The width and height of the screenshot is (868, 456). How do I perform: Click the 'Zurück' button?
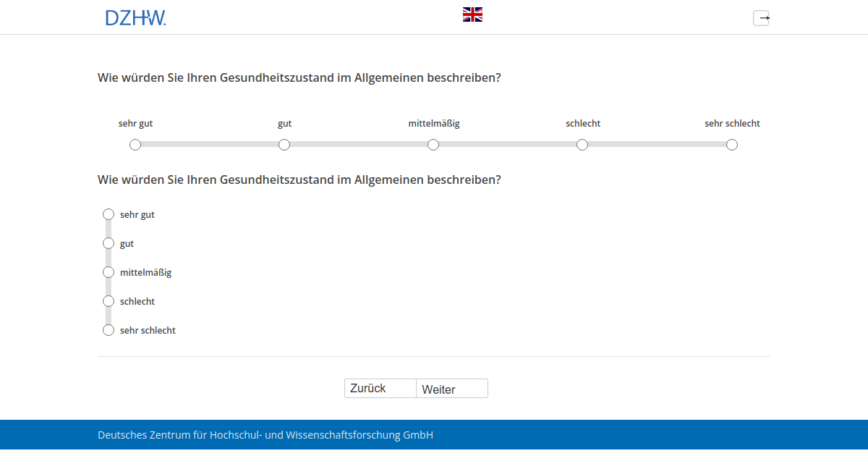click(380, 388)
